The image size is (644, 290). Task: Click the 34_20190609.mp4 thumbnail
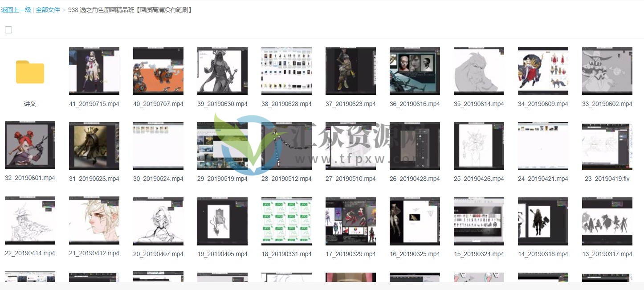(543, 71)
